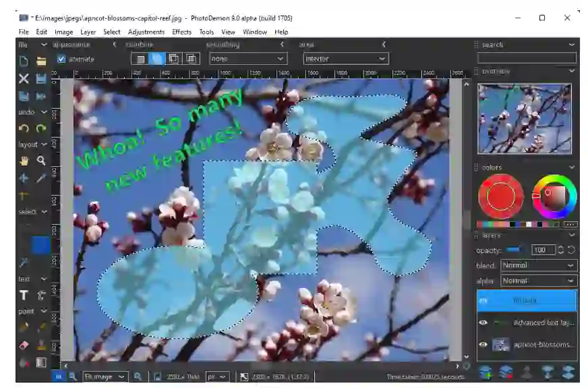The width and height of the screenshot is (588, 388).
Task: Select the color picker eyedropper tool
Action: point(41,178)
